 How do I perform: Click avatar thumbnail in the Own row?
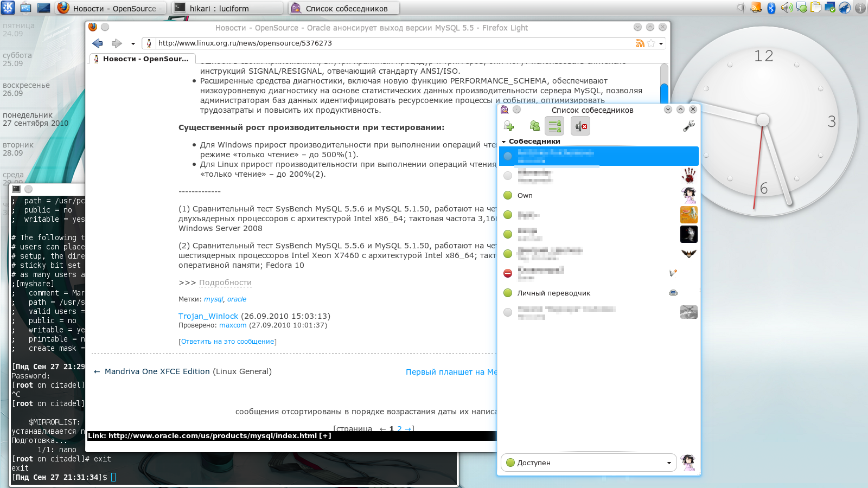tap(689, 195)
